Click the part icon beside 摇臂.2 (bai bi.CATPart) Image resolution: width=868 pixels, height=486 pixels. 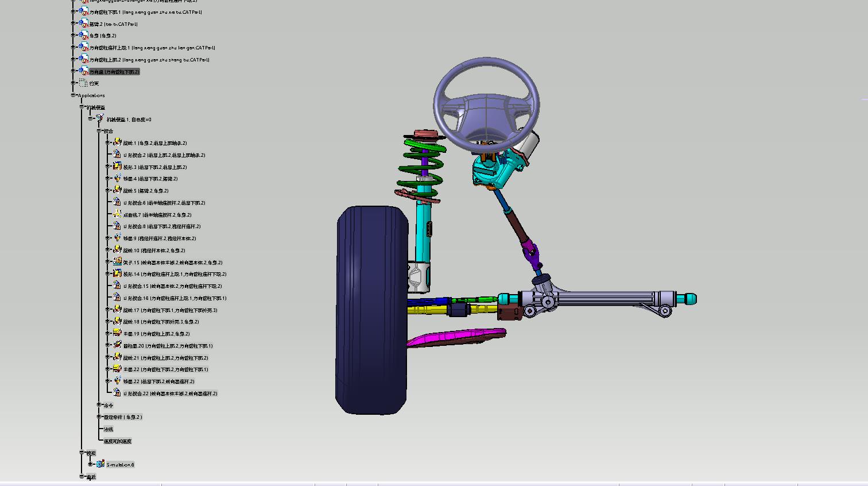83,24
